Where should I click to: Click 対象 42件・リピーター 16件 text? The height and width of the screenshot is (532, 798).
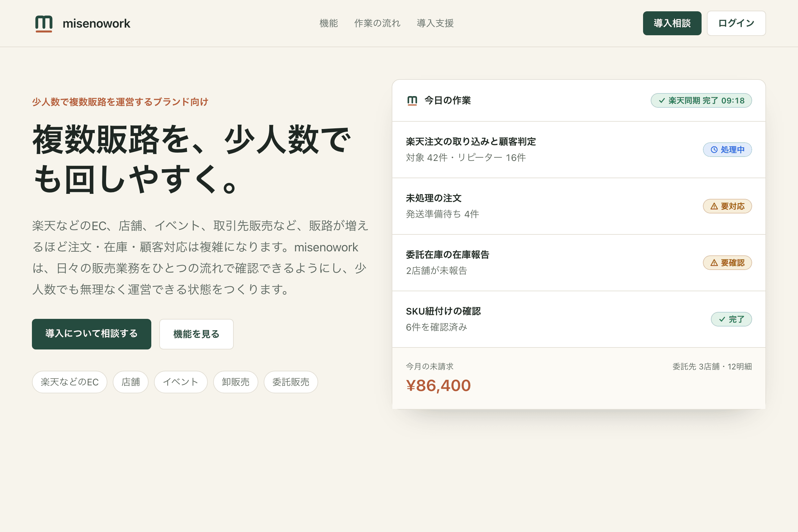[x=466, y=157]
